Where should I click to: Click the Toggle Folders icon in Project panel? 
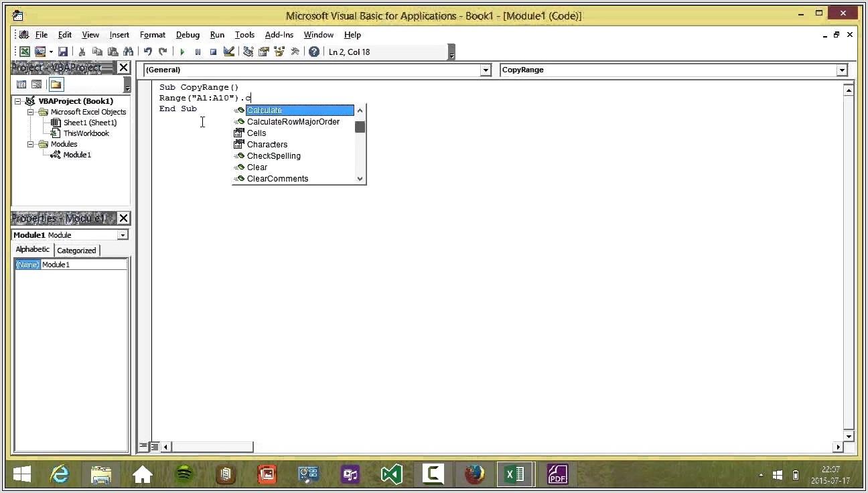[x=56, y=84]
